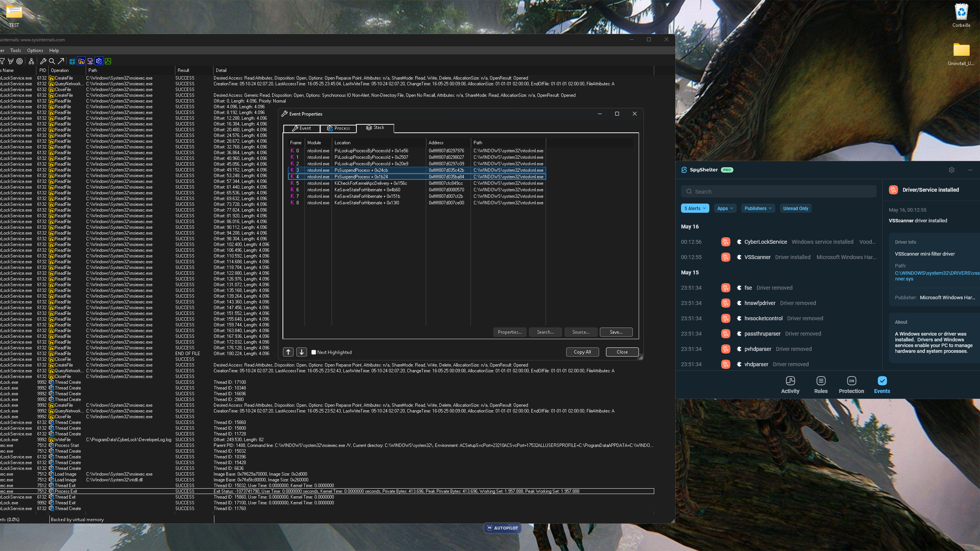Image resolution: width=980 pixels, height=551 pixels.
Task: Select the fse Driver removed event
Action: tap(779, 288)
